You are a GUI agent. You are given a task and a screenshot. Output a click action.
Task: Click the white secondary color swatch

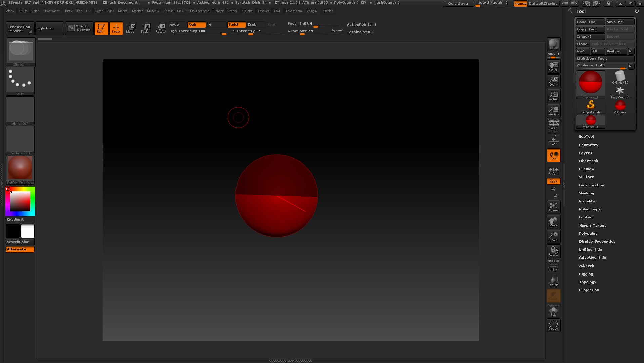pyautogui.click(x=28, y=231)
